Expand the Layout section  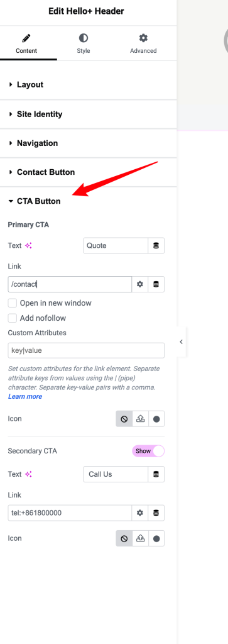coord(88,85)
